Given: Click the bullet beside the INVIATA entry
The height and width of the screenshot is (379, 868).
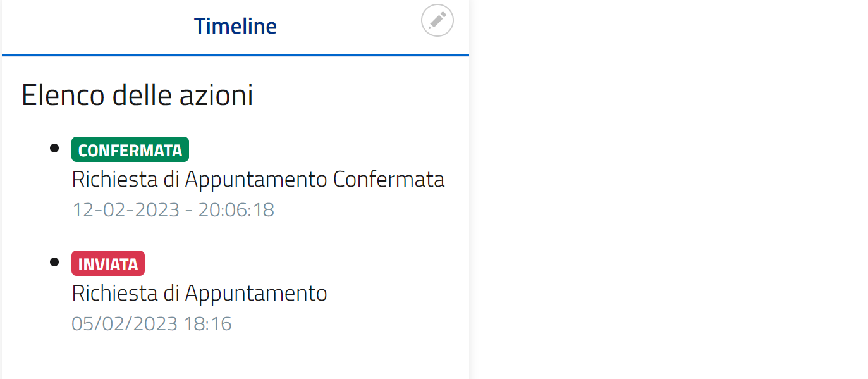Looking at the screenshot, I should tap(54, 262).
